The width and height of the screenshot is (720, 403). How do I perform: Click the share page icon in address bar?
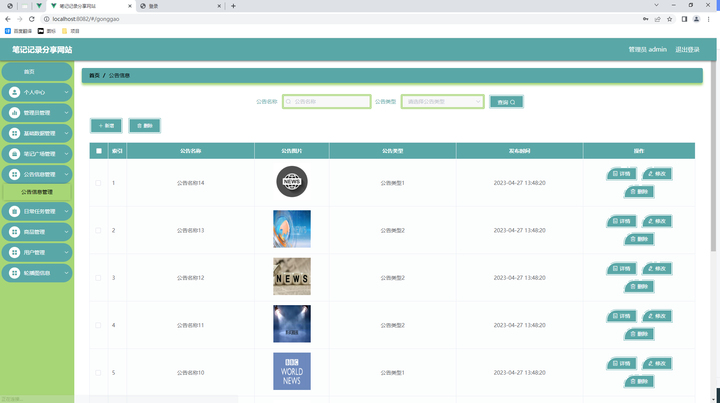(658, 19)
